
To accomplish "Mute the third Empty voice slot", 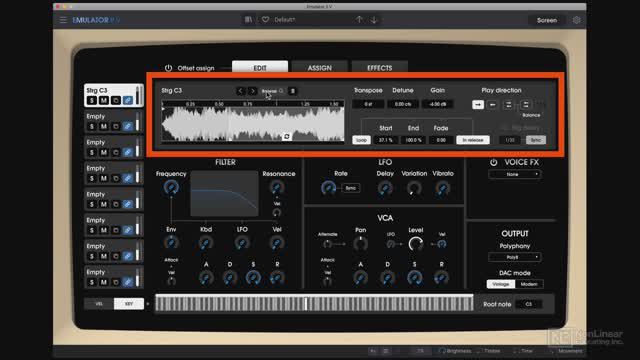I will 104,178.
